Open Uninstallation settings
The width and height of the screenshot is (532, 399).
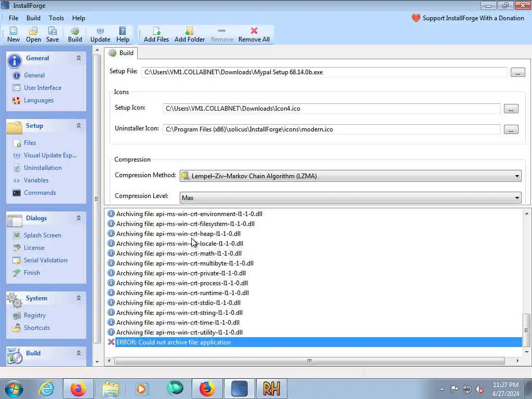[43, 168]
